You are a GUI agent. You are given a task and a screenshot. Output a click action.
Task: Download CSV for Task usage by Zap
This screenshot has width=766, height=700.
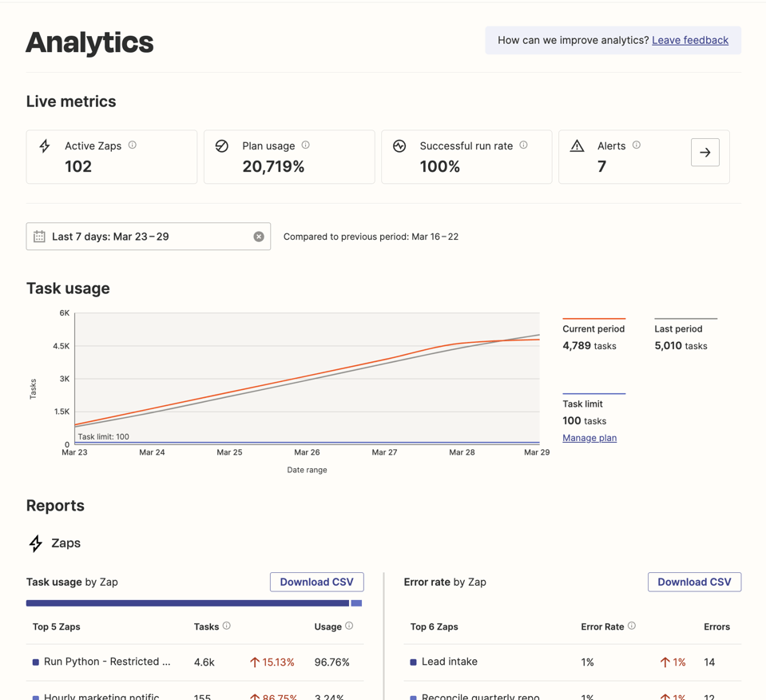pyautogui.click(x=316, y=582)
